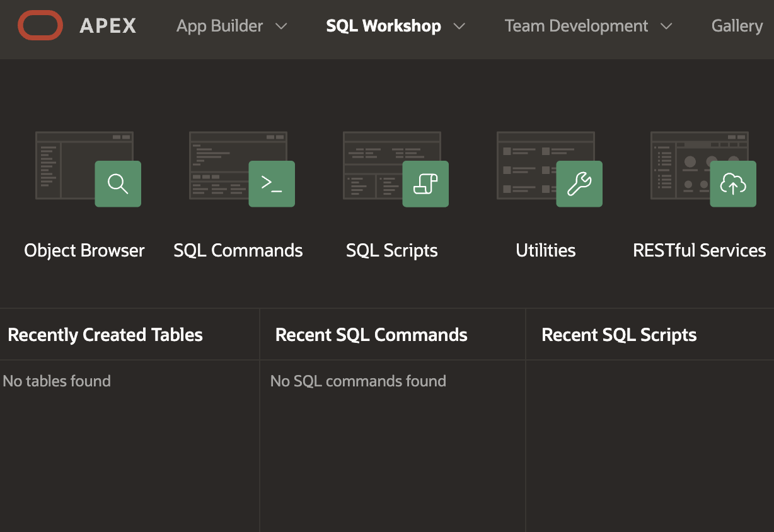
Task: Expand the SQL Workshop dropdown arrow
Action: point(459,26)
